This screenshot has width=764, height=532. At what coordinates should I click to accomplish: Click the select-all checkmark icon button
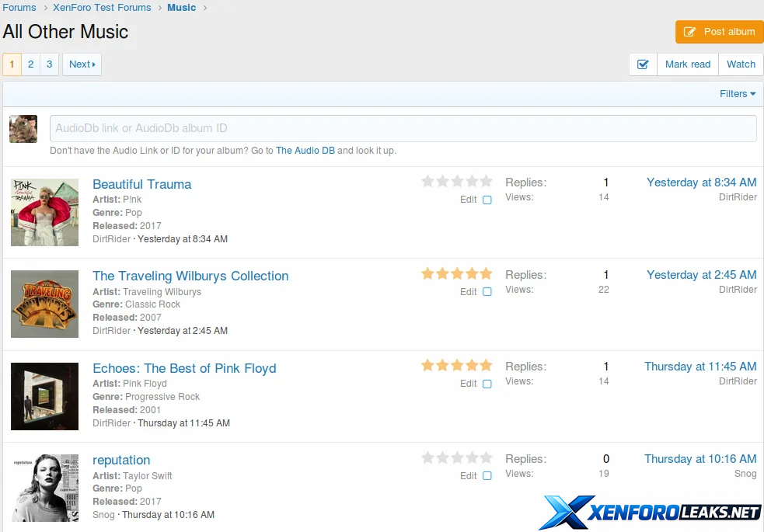tap(643, 64)
